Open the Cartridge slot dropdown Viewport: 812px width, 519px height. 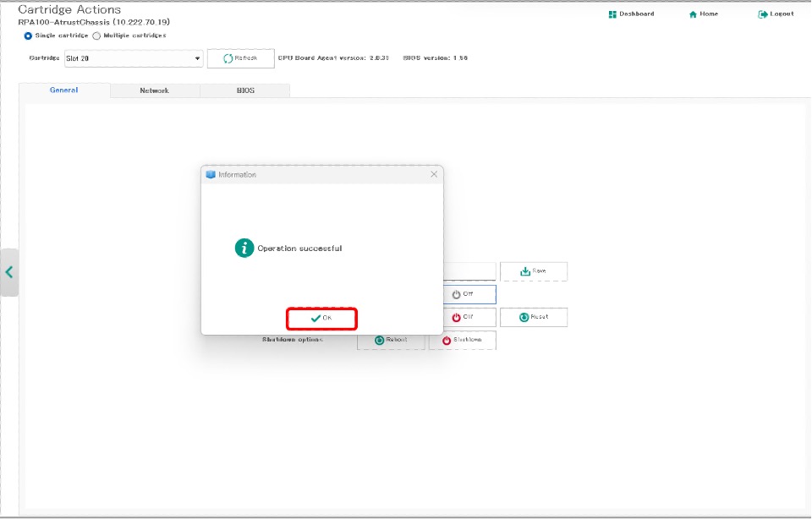[x=134, y=58]
